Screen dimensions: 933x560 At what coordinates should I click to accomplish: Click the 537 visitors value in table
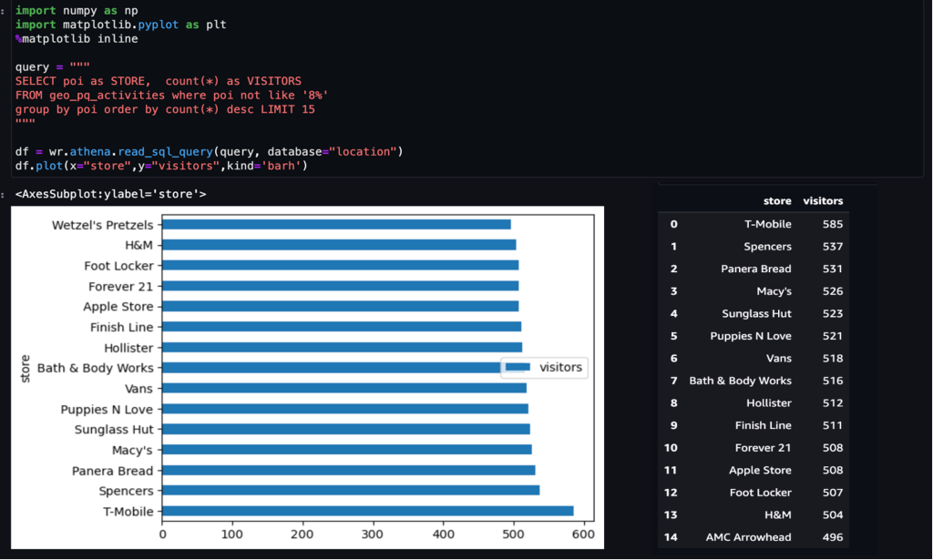point(833,246)
